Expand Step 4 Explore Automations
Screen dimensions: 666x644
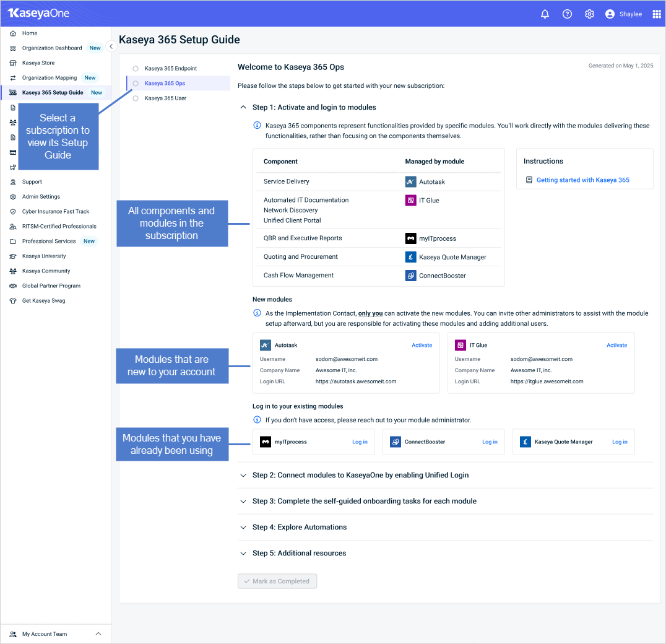[x=243, y=527]
